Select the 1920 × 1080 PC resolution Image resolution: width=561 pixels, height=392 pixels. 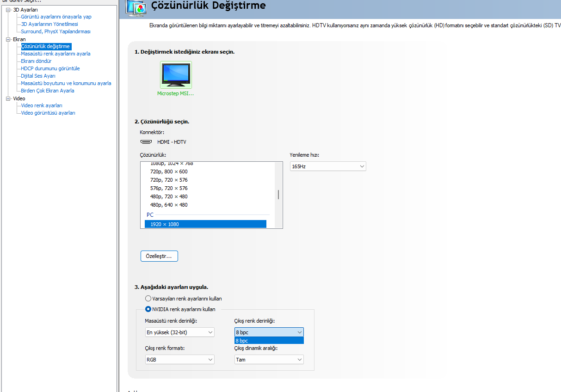click(205, 224)
